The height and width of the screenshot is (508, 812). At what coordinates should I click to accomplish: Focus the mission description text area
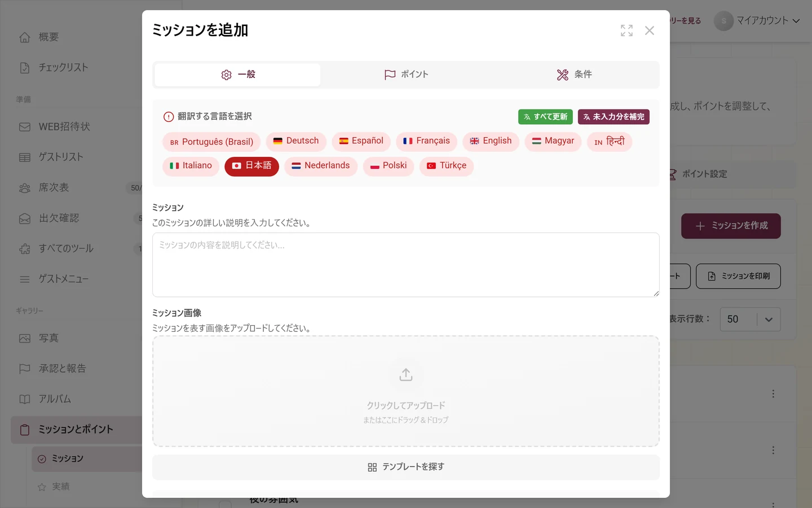(x=406, y=265)
